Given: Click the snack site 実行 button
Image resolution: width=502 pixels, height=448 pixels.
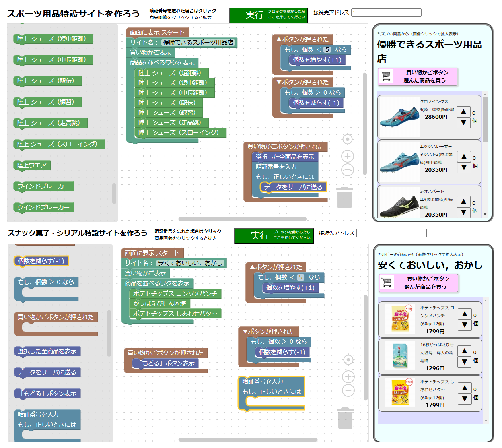Looking at the screenshot, I should (x=274, y=236).
